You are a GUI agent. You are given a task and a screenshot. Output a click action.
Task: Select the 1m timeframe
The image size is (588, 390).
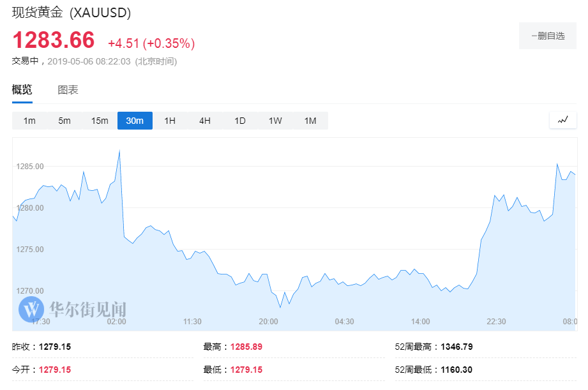pyautogui.click(x=29, y=120)
